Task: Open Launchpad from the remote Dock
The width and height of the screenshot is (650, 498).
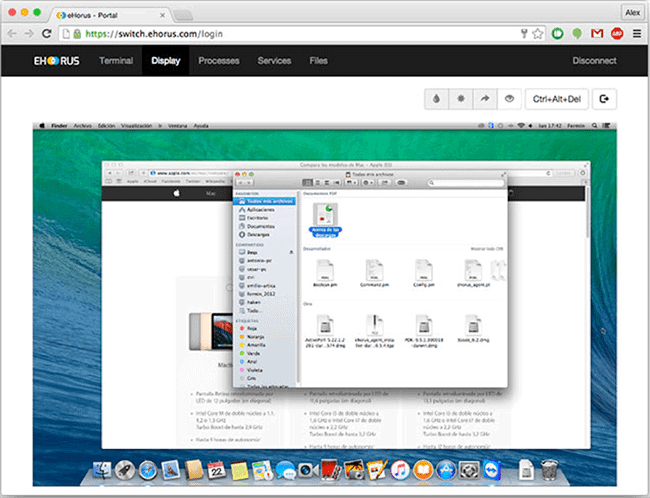Action: [x=125, y=471]
